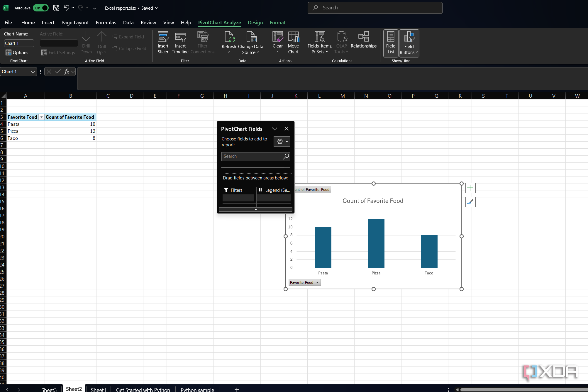Image resolution: width=588 pixels, height=392 pixels.
Task: Click the Save icon in title bar
Action: click(x=56, y=8)
